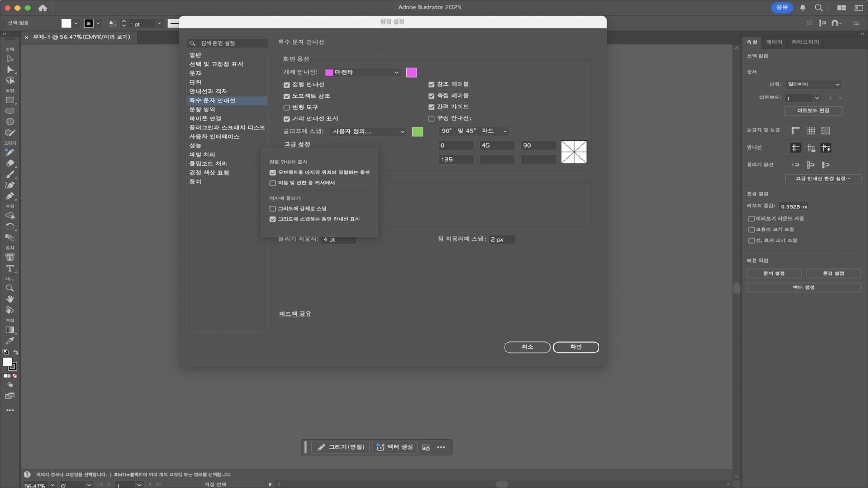868x488 pixels.
Task: Open the 개체 안내선 마젠타 color dropdown
Action: coord(363,72)
